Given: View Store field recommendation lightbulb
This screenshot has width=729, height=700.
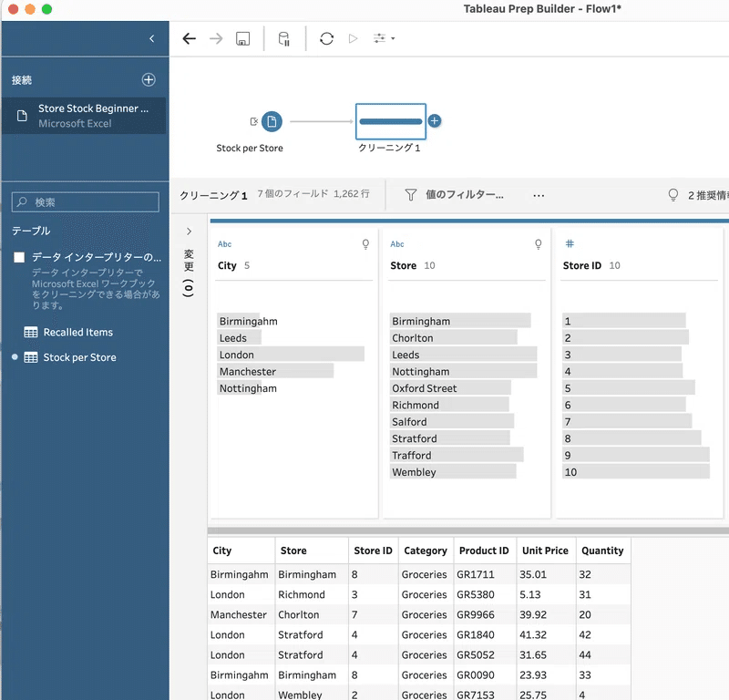Looking at the screenshot, I should click(539, 244).
